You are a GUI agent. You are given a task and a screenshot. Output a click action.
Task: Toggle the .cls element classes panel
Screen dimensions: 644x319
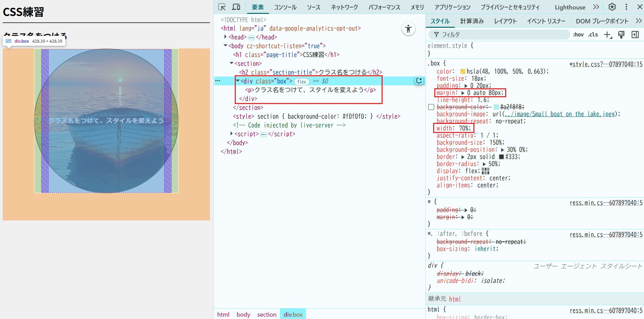click(x=593, y=35)
